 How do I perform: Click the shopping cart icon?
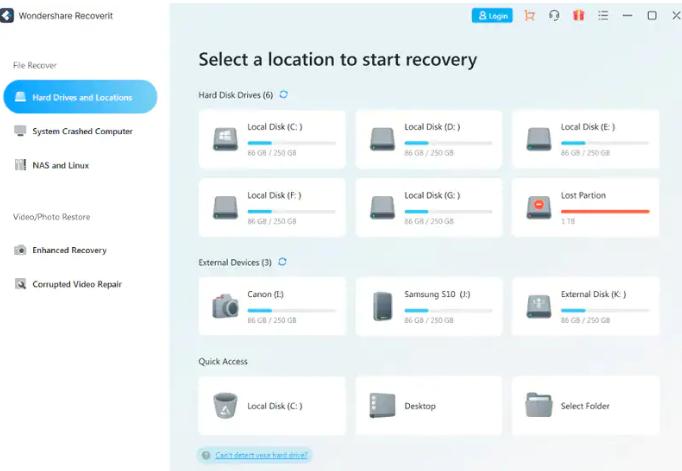click(530, 16)
